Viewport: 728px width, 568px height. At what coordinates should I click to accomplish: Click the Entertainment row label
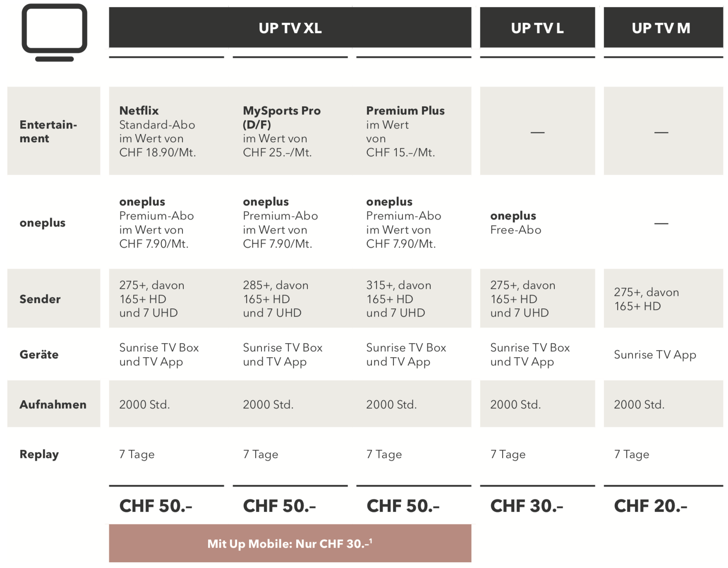tap(48, 131)
